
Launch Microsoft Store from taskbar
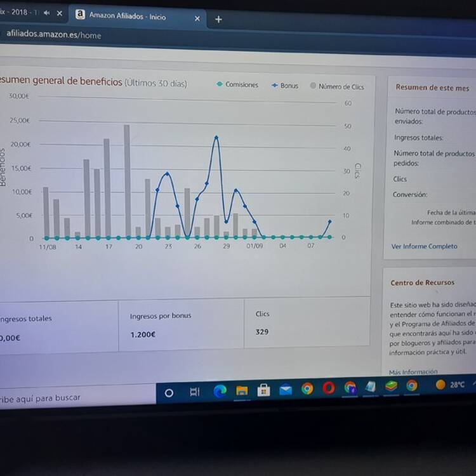tap(263, 390)
